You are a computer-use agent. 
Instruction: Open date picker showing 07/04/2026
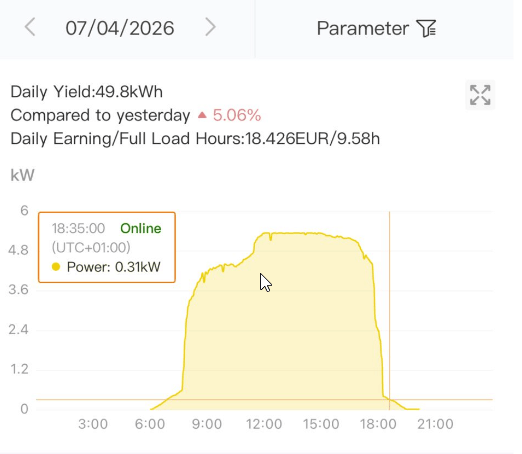click(x=120, y=28)
